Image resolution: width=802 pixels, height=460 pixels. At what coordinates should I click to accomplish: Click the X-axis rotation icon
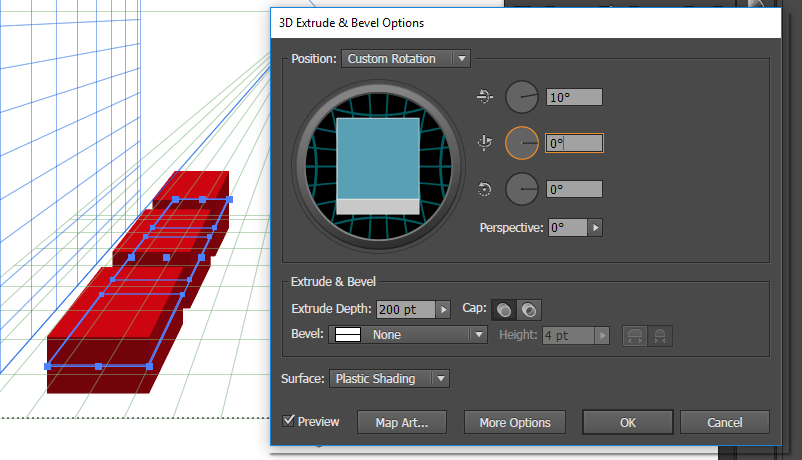[x=484, y=96]
